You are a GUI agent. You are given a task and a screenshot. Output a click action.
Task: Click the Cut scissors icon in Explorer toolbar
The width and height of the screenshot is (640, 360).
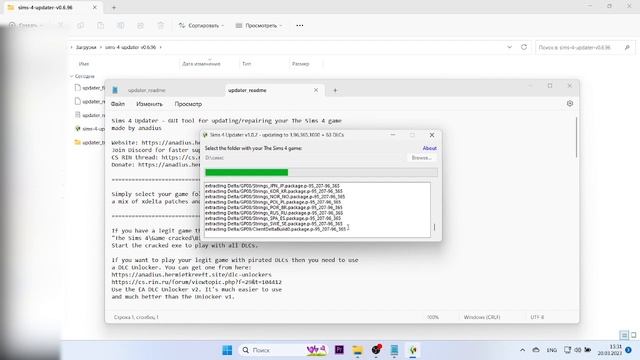coord(61,25)
